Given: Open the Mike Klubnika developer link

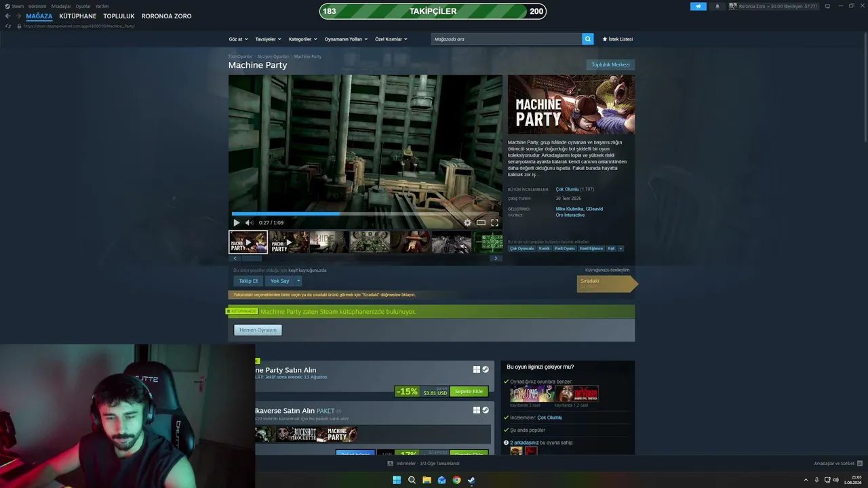Looking at the screenshot, I should tap(570, 209).
